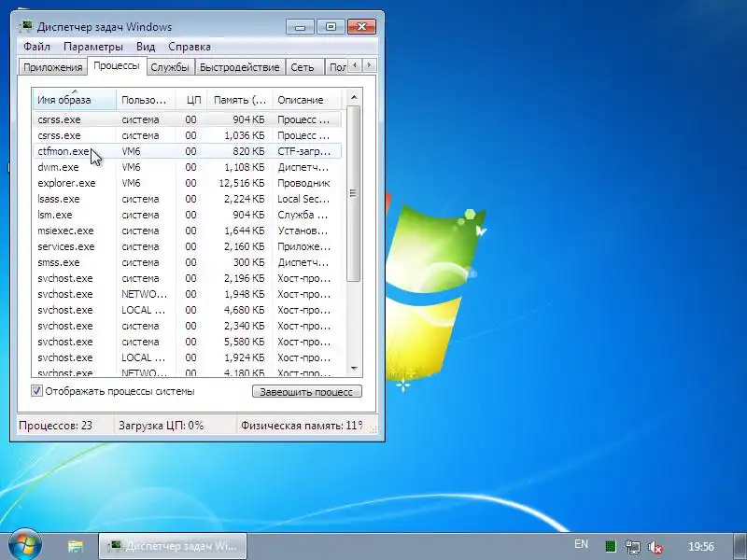Viewport: 747px width, 560px height.
Task: Select the smss.exe process
Action: click(187, 262)
